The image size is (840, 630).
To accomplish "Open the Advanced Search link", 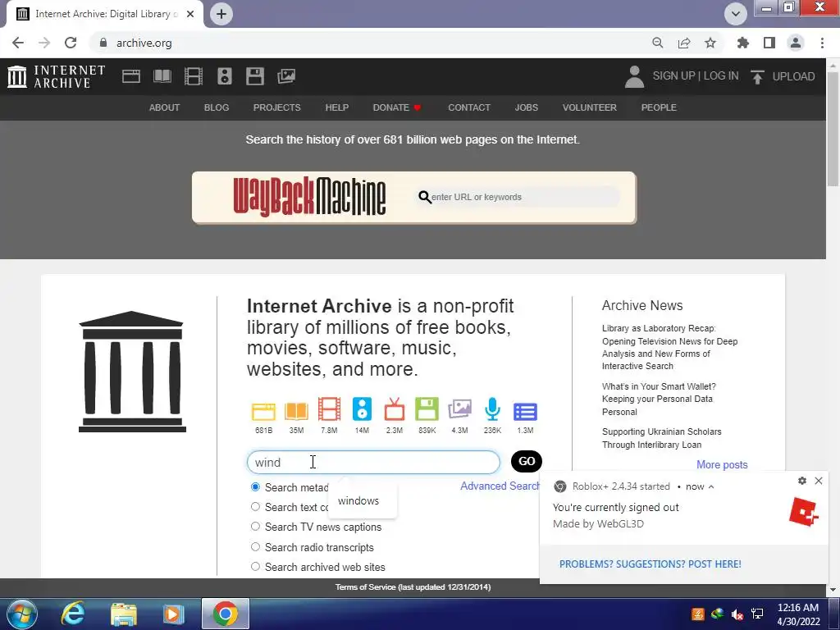I will (500, 486).
